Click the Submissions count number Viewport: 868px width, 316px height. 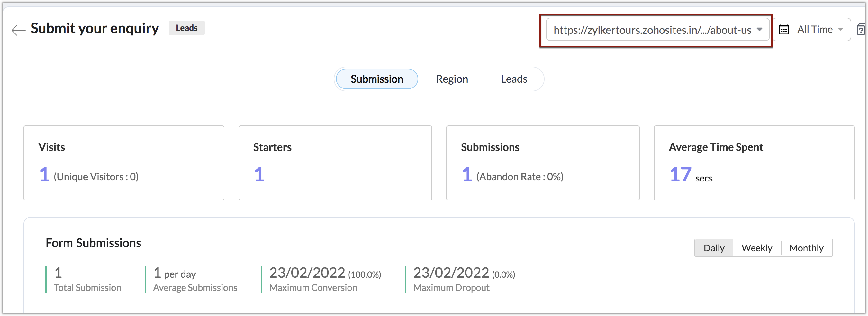[467, 175]
